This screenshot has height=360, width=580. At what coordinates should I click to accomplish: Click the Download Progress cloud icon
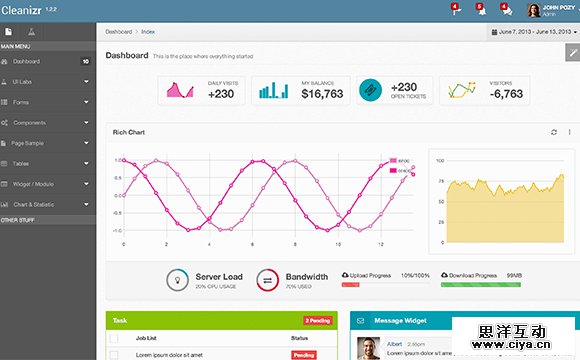tap(445, 275)
